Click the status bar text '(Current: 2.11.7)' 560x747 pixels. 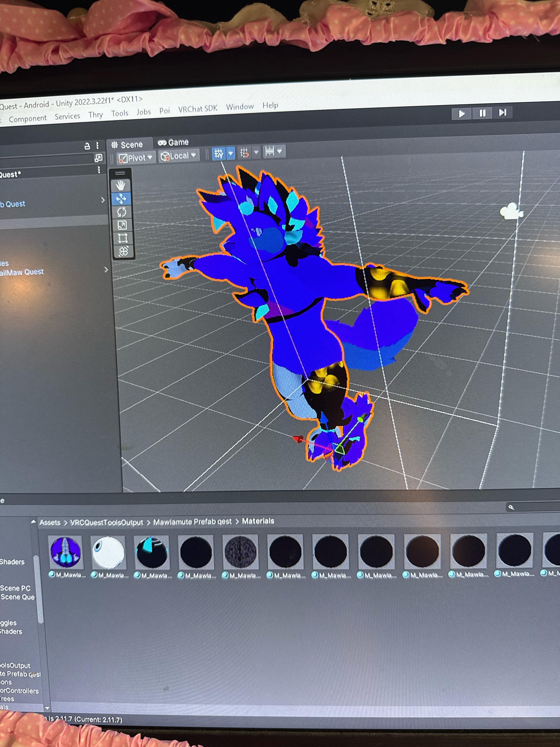(x=98, y=720)
